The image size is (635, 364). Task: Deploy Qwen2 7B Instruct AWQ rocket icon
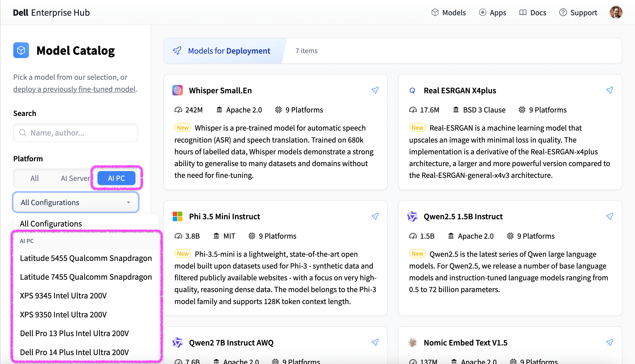(x=375, y=342)
